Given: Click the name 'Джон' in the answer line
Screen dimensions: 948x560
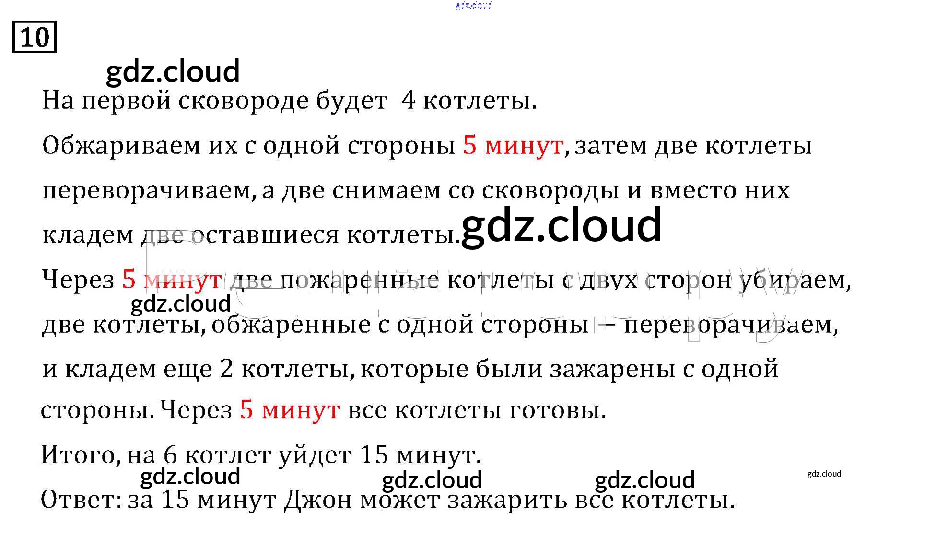Looking at the screenshot, I should (x=318, y=501).
